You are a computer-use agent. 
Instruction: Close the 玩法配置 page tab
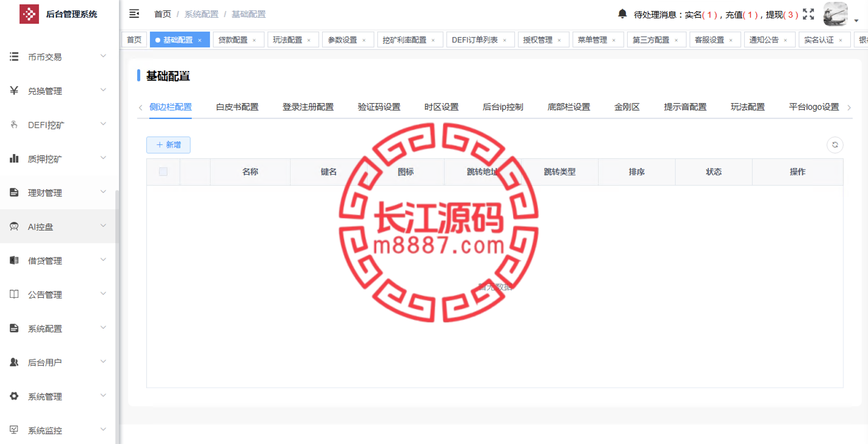(309, 40)
